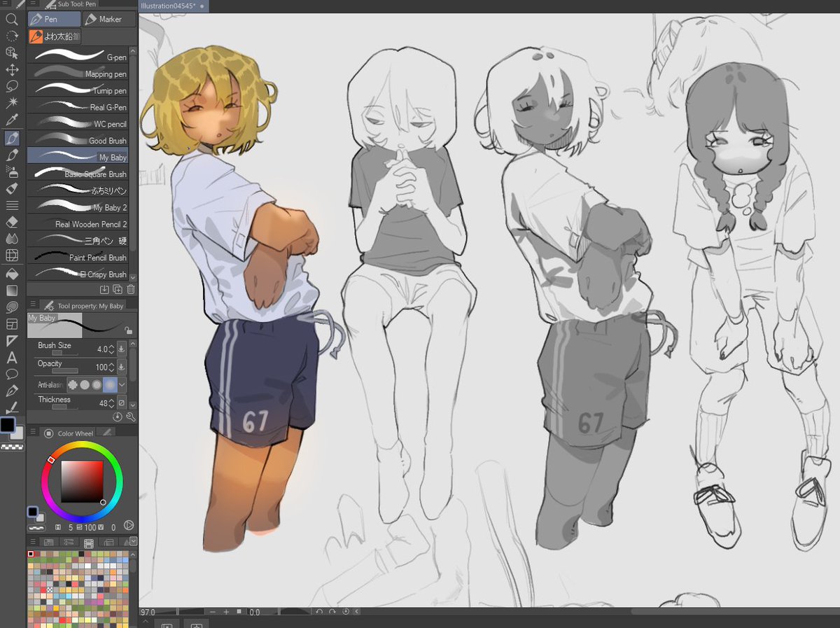This screenshot has height=628, width=840.
Task: Zoom in with plus button
Action: pos(226,612)
